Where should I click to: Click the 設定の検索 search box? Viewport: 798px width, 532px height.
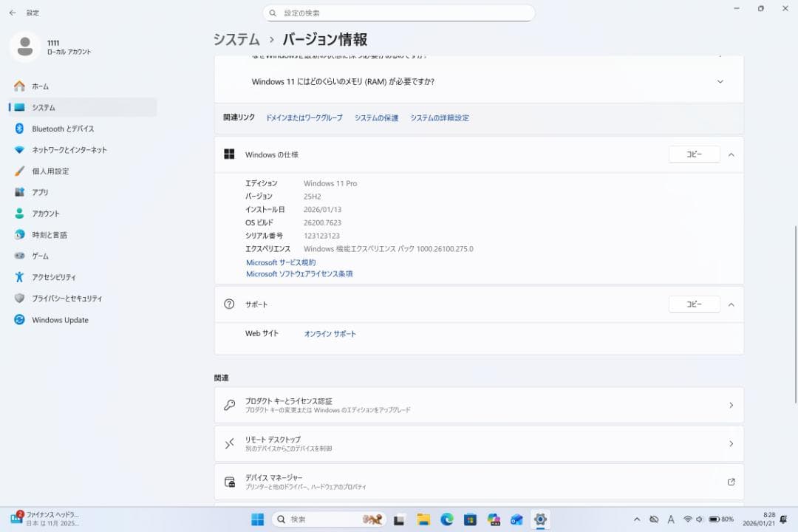click(399, 13)
